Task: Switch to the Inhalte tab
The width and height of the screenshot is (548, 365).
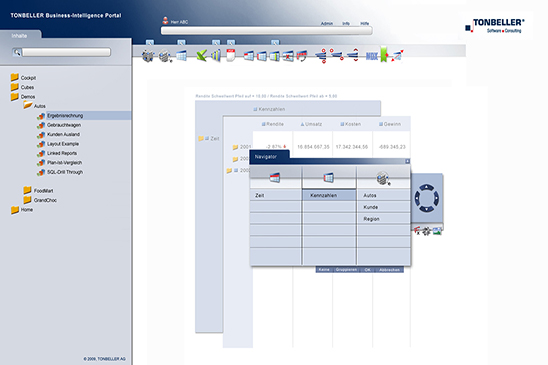Action: click(x=19, y=36)
